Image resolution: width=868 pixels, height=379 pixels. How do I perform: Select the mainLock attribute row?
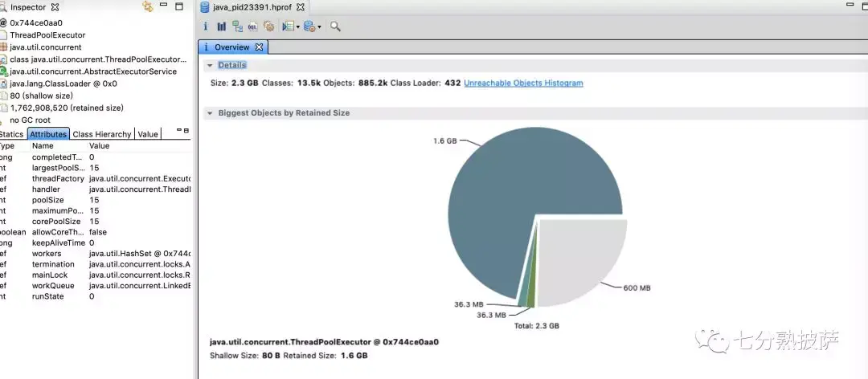(x=95, y=275)
